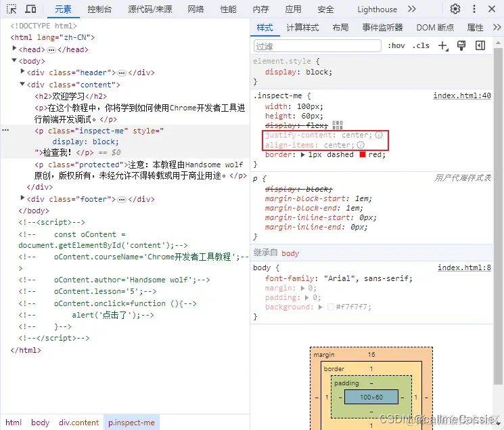This screenshot has width=504, height=430.
Task: Click the info icon next to justify-content
Action: [x=379, y=135]
